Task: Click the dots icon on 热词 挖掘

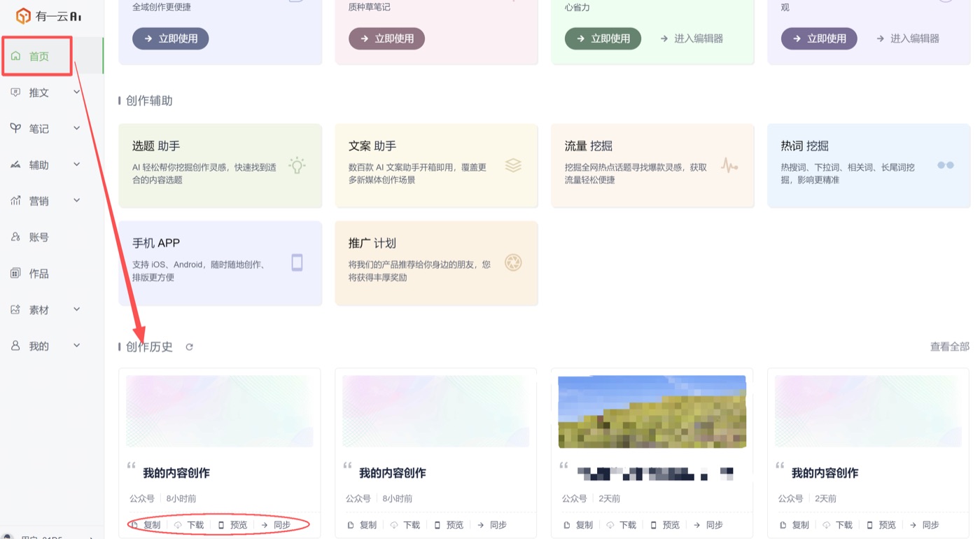Action: 946,165
